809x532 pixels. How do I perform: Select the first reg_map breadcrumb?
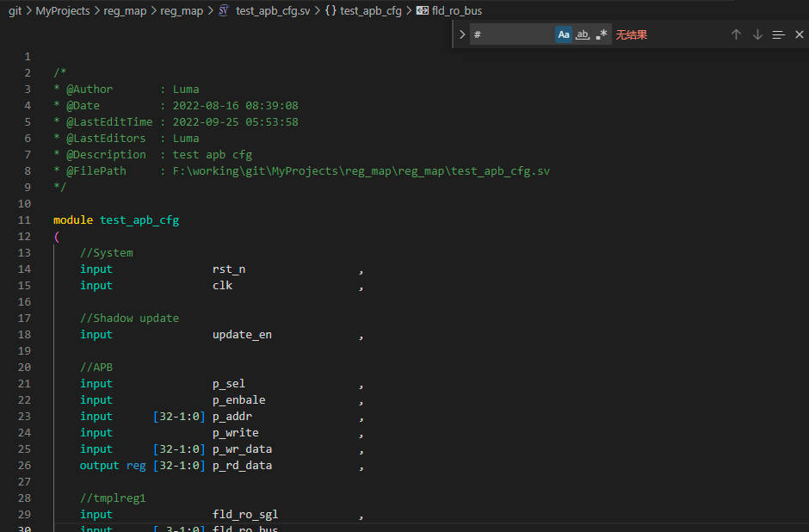click(x=125, y=11)
